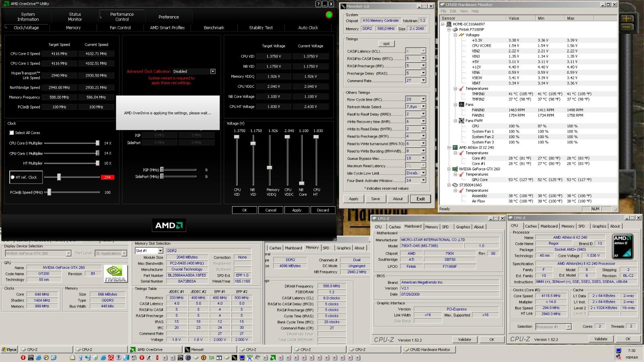Click the Memory VDDQ voltage slider handle
Image resolution: width=644 pixels, height=362 pixels.
269,168
